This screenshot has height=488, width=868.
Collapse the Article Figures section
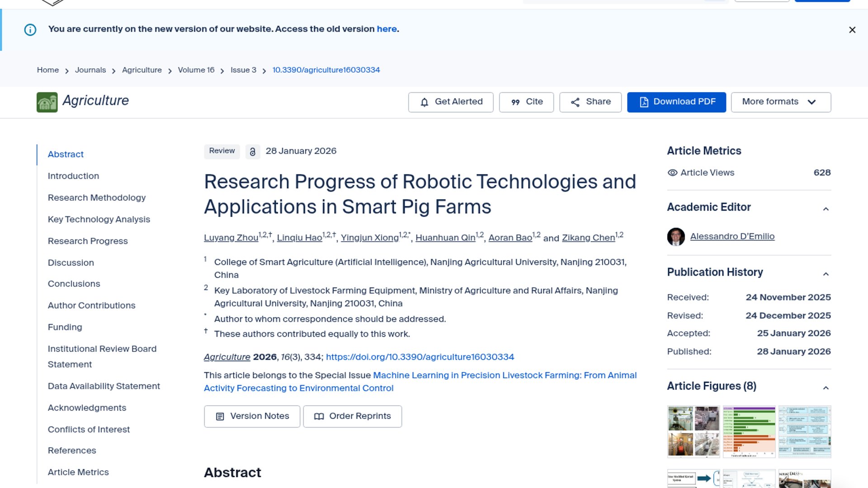click(x=826, y=388)
